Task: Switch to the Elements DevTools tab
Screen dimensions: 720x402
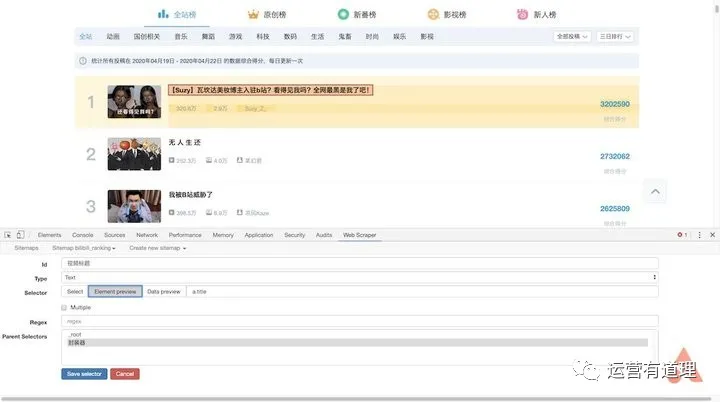Action: tap(49, 235)
